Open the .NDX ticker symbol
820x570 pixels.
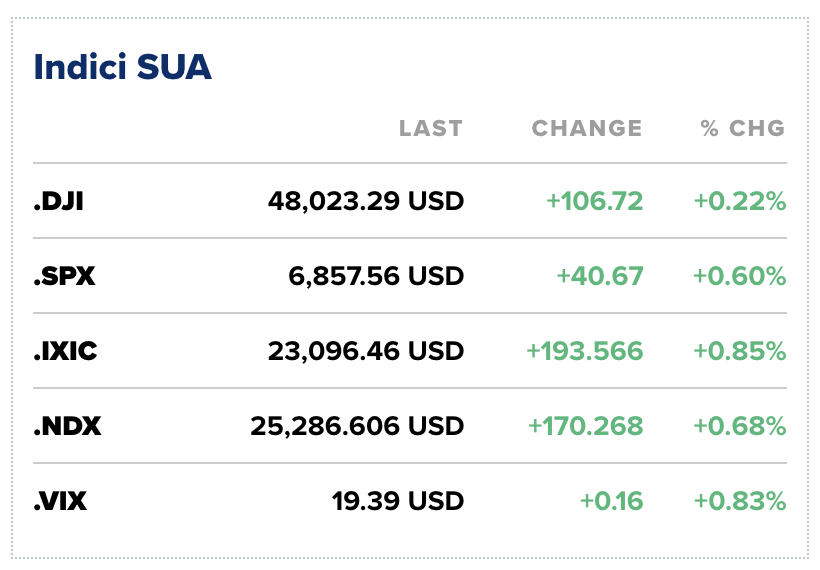[x=67, y=426]
